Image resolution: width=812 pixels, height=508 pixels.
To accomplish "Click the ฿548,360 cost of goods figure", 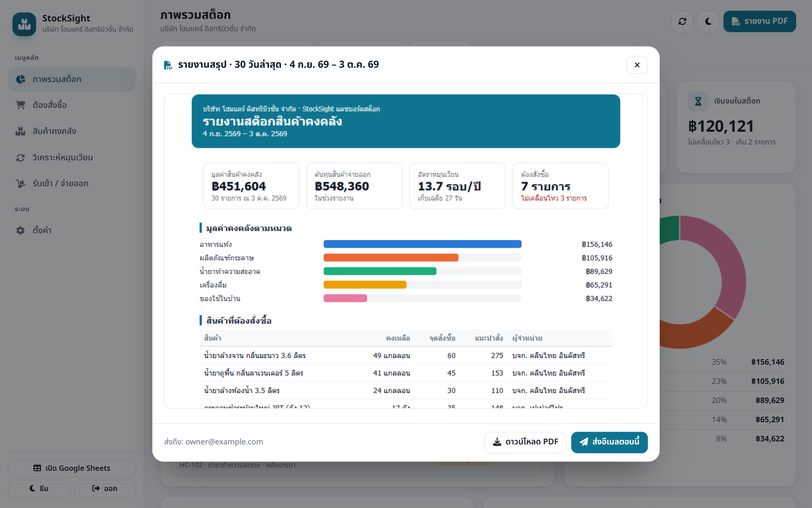I will coord(342,186).
